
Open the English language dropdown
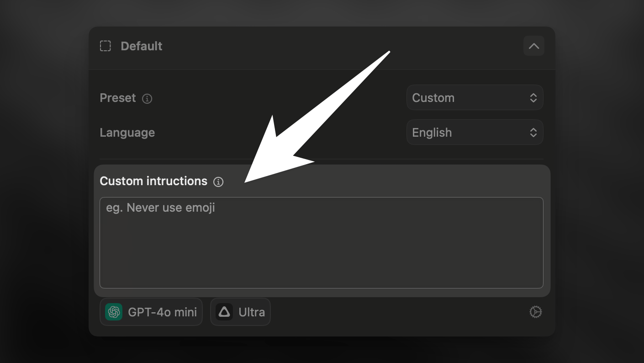(475, 133)
